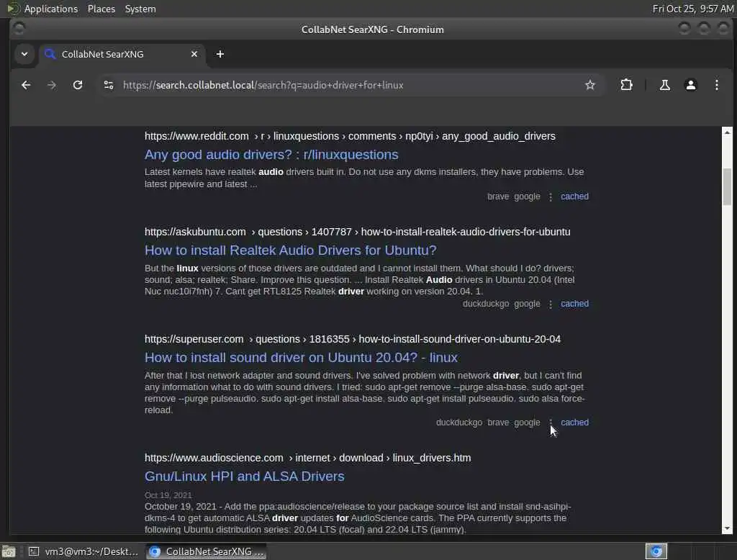The image size is (737, 560).
Task: Click the forward navigation arrow
Action: click(52, 85)
